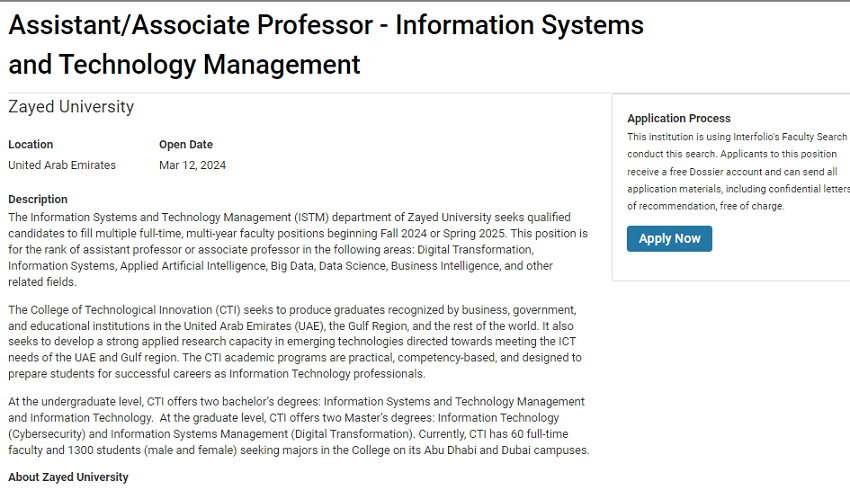Click the Mar 12, 2024 date

pos(192,165)
